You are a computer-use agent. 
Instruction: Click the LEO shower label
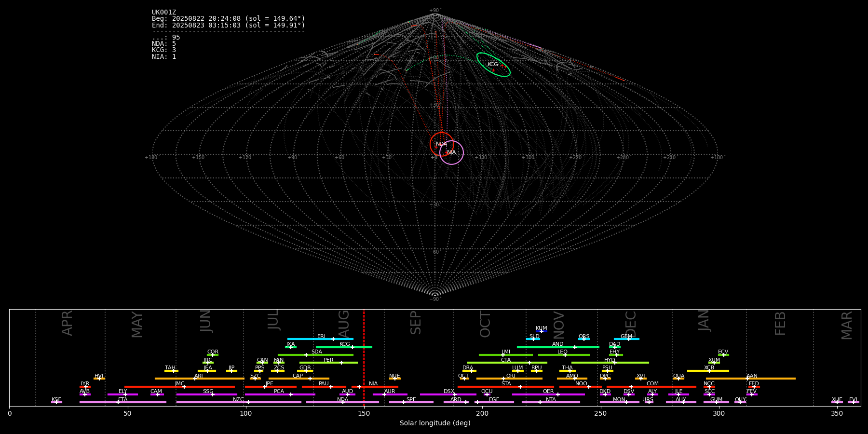563,352
